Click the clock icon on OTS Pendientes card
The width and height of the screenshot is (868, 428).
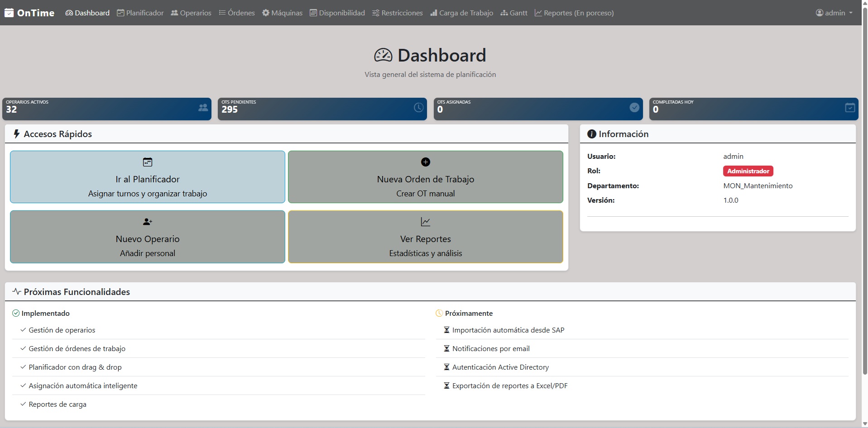pyautogui.click(x=418, y=108)
